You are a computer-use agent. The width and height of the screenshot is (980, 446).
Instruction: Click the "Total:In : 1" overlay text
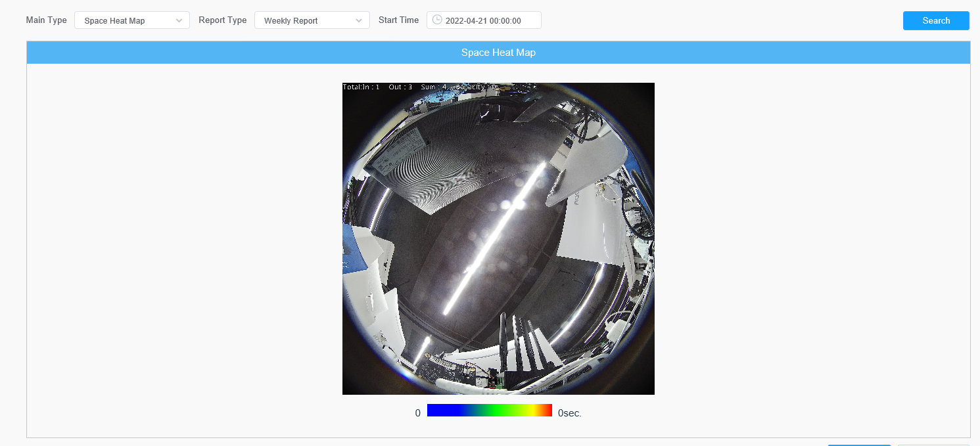[x=362, y=87]
